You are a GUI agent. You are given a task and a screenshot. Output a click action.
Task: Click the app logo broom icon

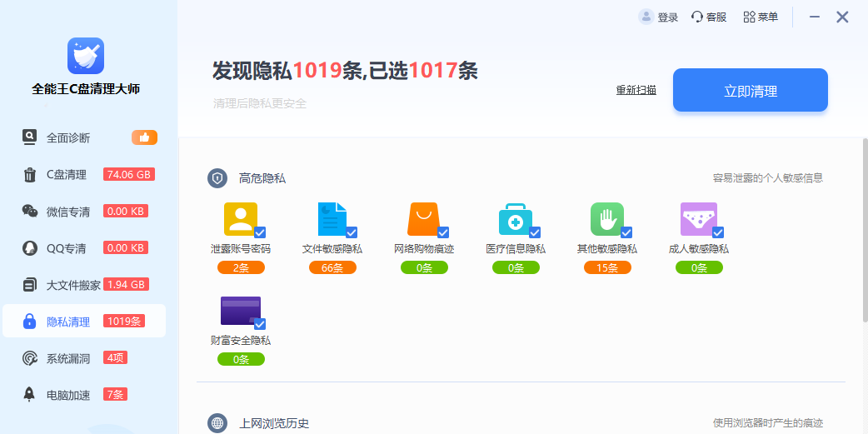tap(86, 56)
